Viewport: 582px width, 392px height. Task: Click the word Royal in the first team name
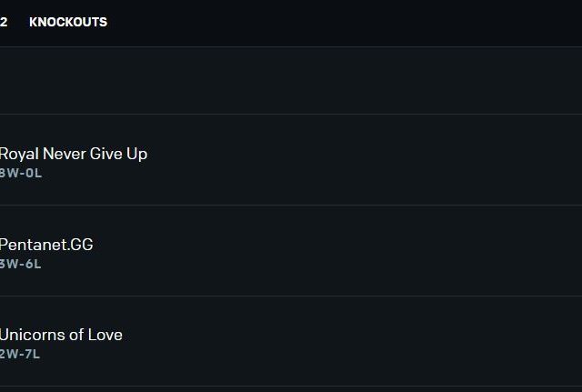point(18,154)
